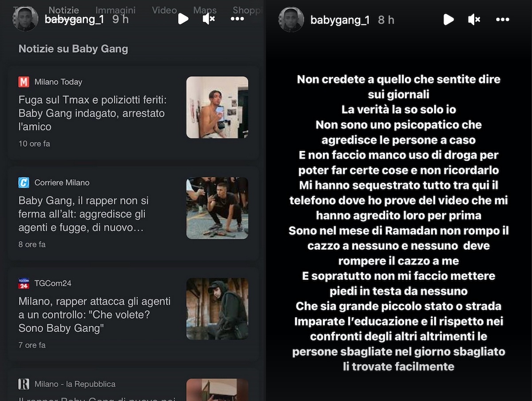Click the Milano Today source logo
Viewport: 532px width, 401px height.
23,82
